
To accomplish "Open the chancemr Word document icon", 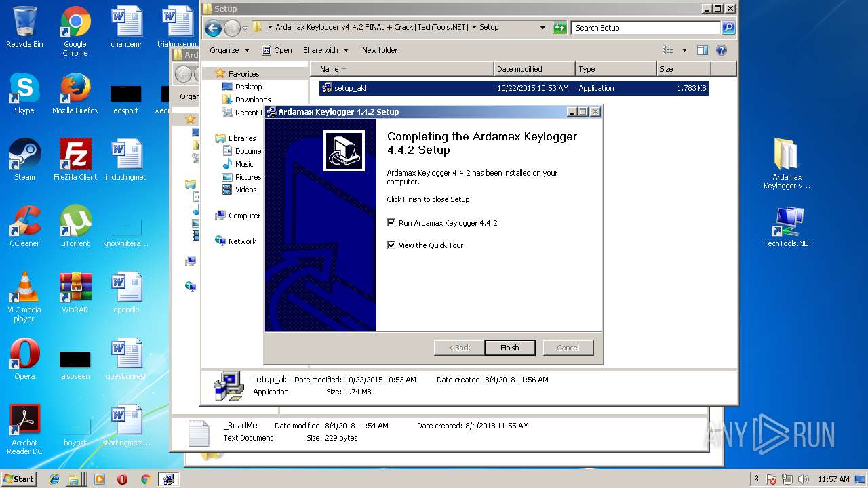I will [x=126, y=27].
